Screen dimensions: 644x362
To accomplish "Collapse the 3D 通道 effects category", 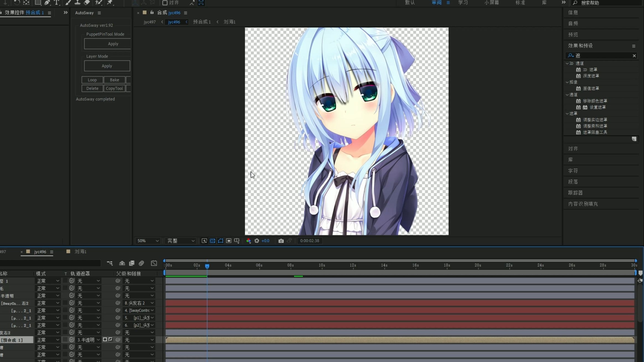I will pos(567,63).
